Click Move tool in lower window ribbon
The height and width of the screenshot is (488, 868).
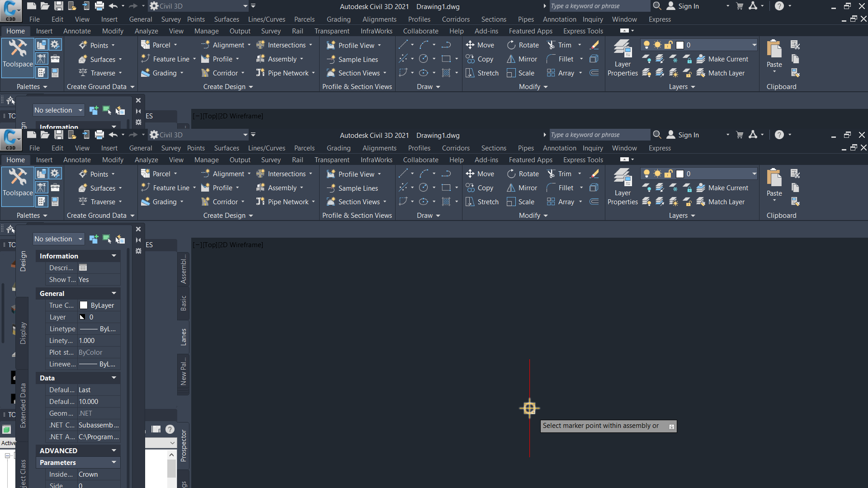click(x=480, y=174)
